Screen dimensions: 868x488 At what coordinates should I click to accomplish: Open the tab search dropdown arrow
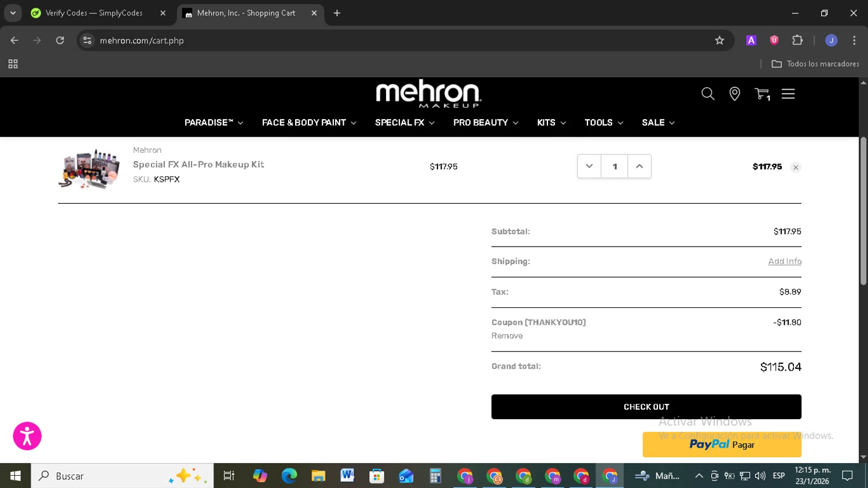click(x=13, y=13)
